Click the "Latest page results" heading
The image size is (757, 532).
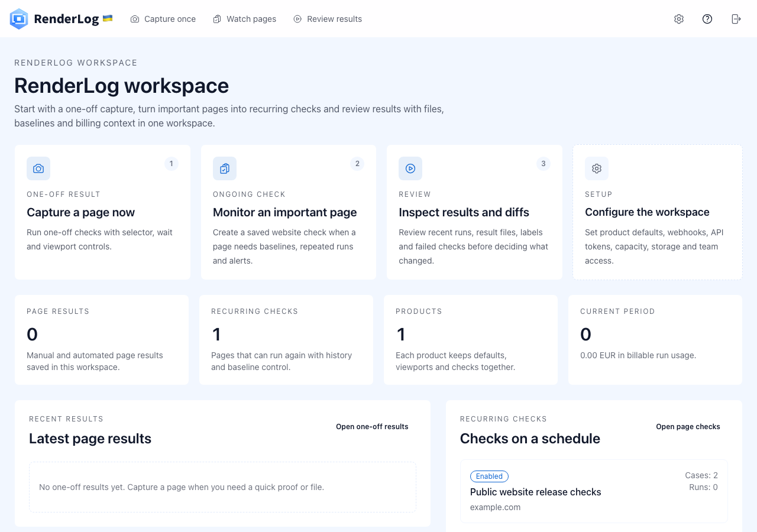pos(90,439)
